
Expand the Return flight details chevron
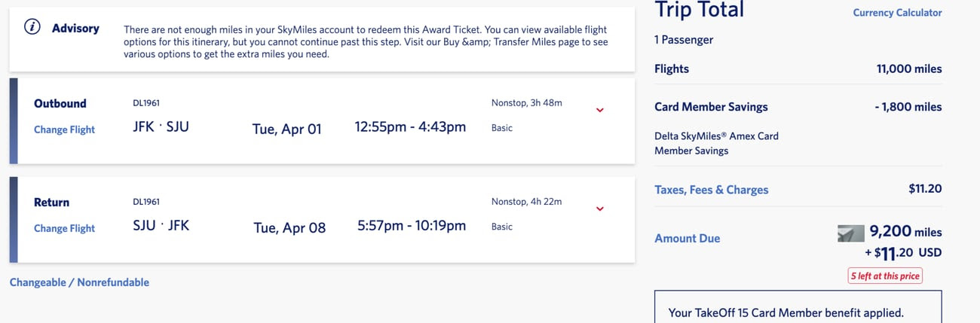point(600,209)
